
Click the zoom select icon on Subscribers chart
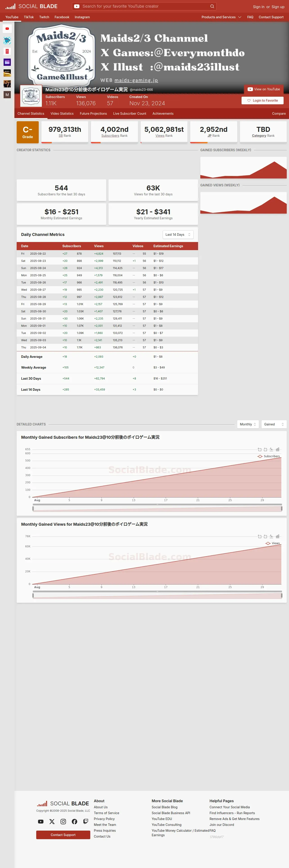(259, 449)
